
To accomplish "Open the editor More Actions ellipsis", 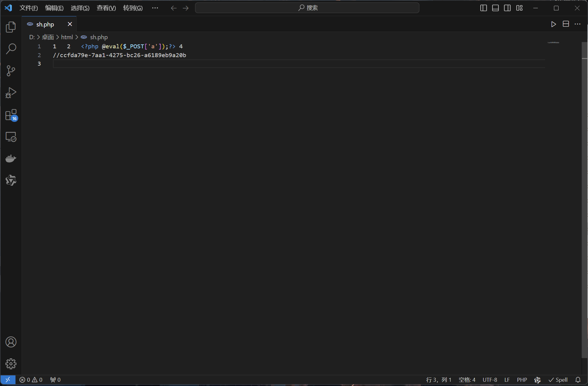I will click(577, 24).
